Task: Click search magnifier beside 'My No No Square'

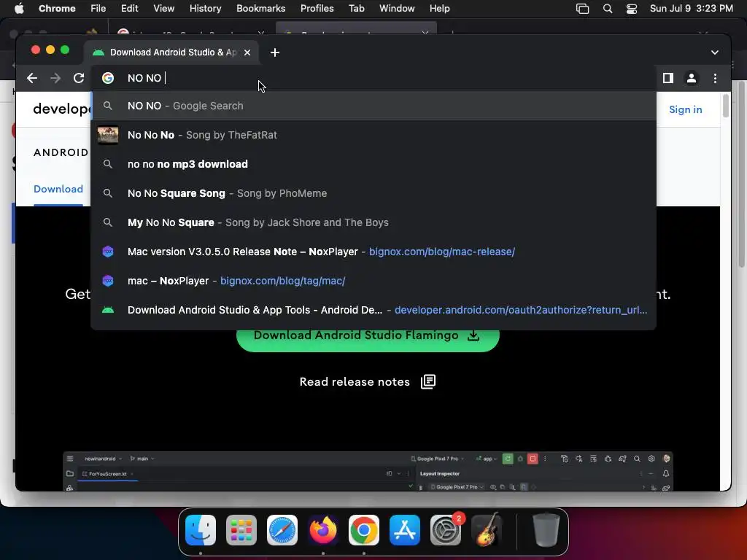Action: pyautogui.click(x=108, y=222)
